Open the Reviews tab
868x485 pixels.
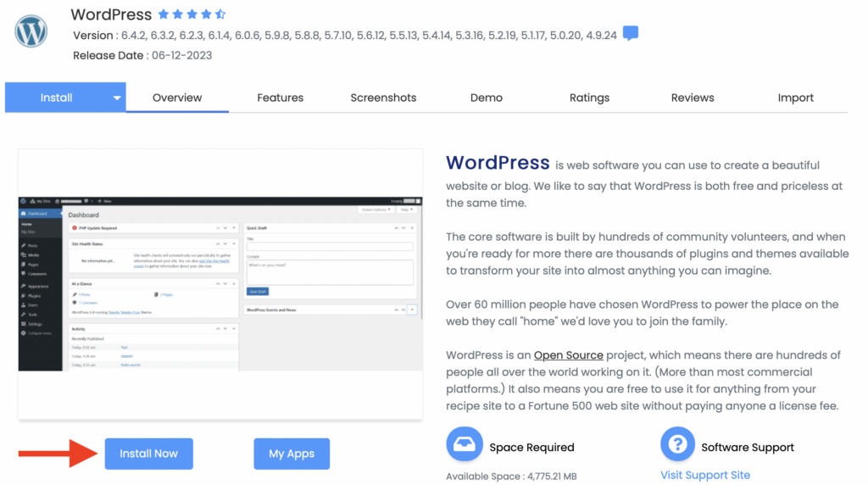pos(693,98)
